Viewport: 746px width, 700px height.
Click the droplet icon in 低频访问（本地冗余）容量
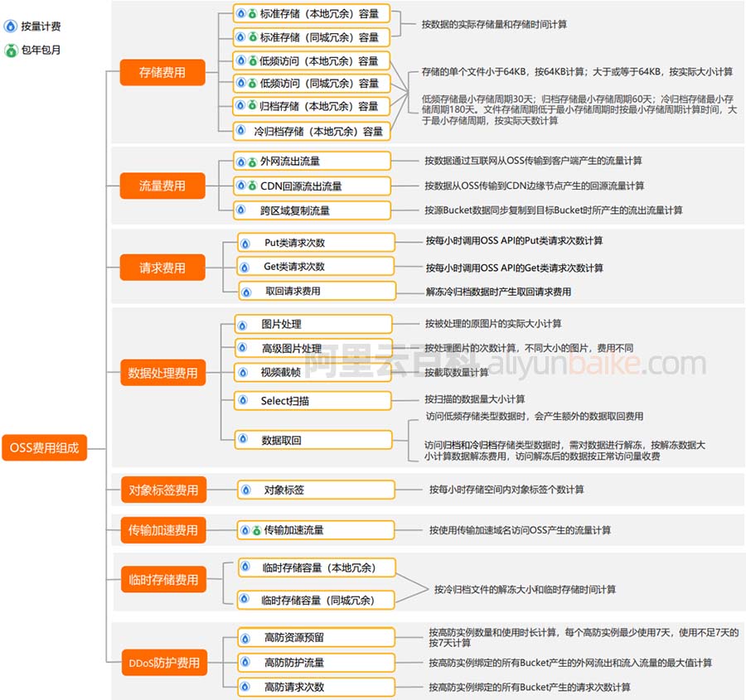(x=241, y=60)
